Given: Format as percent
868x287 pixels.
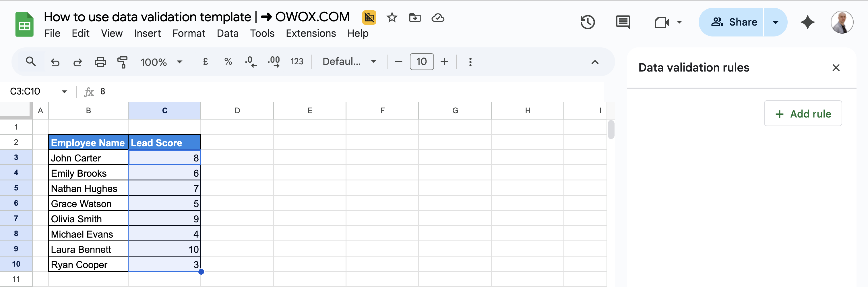Looking at the screenshot, I should click(228, 62).
